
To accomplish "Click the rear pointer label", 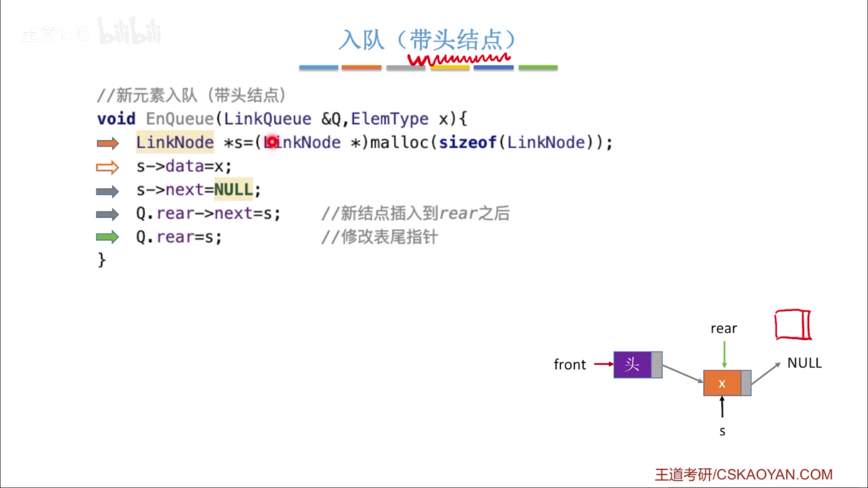I will tap(723, 328).
